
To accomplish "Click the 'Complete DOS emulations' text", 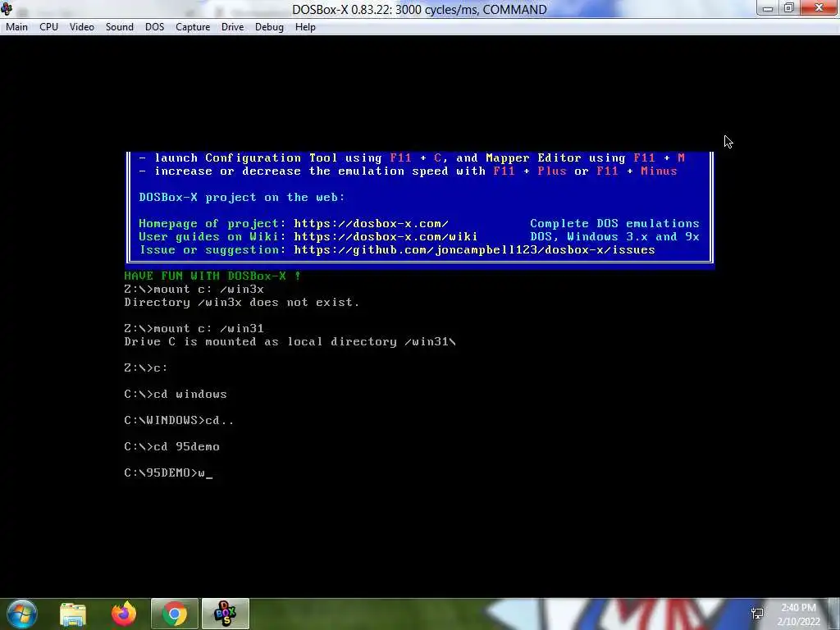I will [x=614, y=223].
